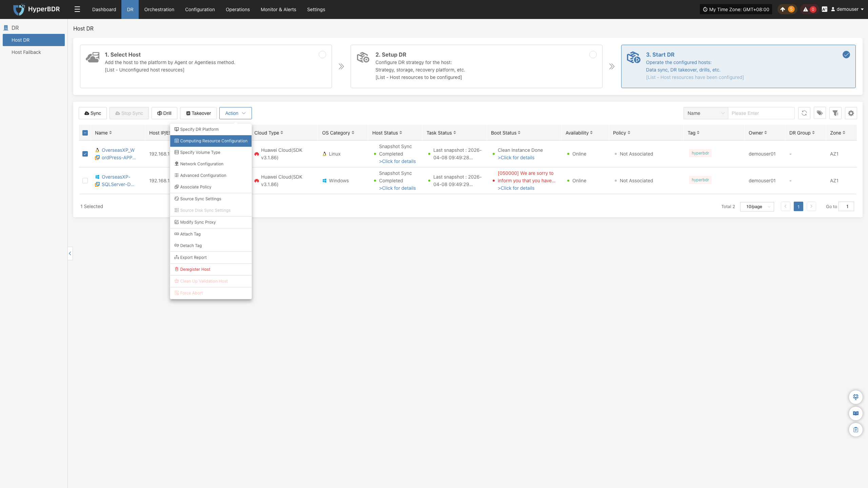Click the Windows icon beside OverseasXP-SQLServer
868x488 pixels.
click(97, 177)
